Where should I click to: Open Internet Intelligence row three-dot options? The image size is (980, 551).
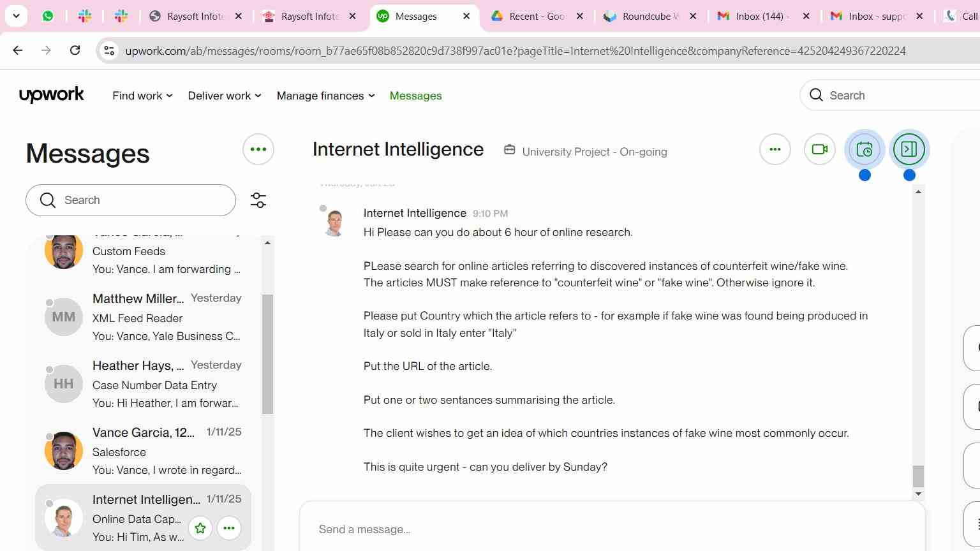(229, 528)
